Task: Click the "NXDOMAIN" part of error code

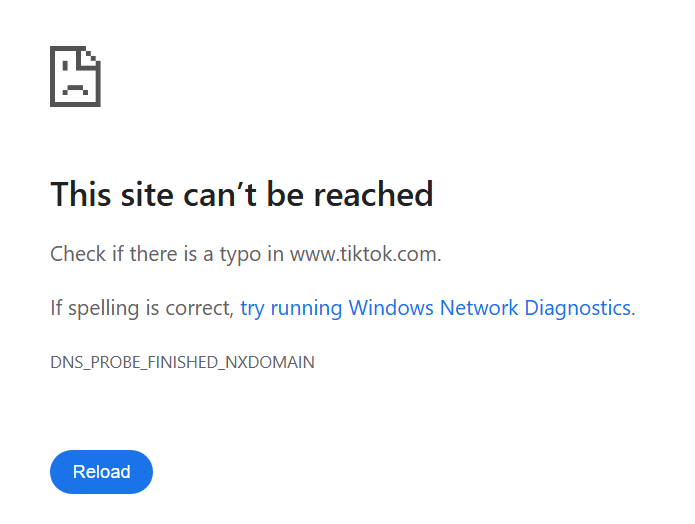Action: pos(270,363)
